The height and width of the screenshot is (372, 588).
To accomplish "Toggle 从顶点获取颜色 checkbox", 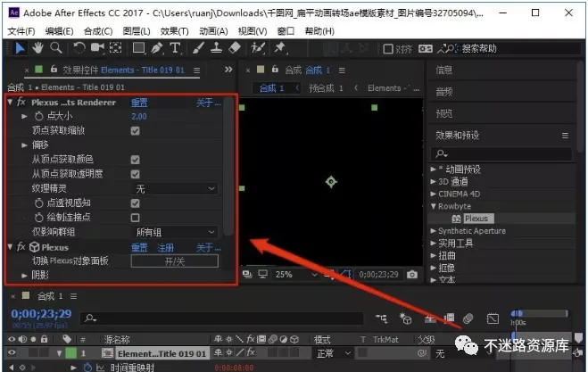I will click(136, 160).
